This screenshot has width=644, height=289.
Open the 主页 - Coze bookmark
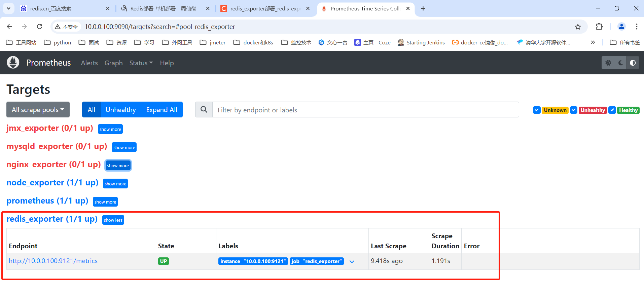click(x=372, y=42)
